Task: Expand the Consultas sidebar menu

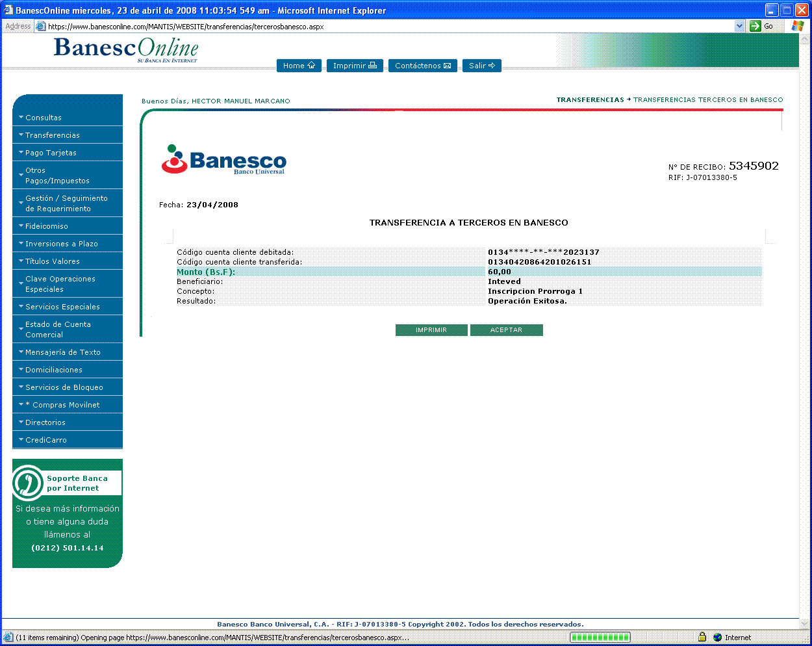Action: click(x=68, y=118)
